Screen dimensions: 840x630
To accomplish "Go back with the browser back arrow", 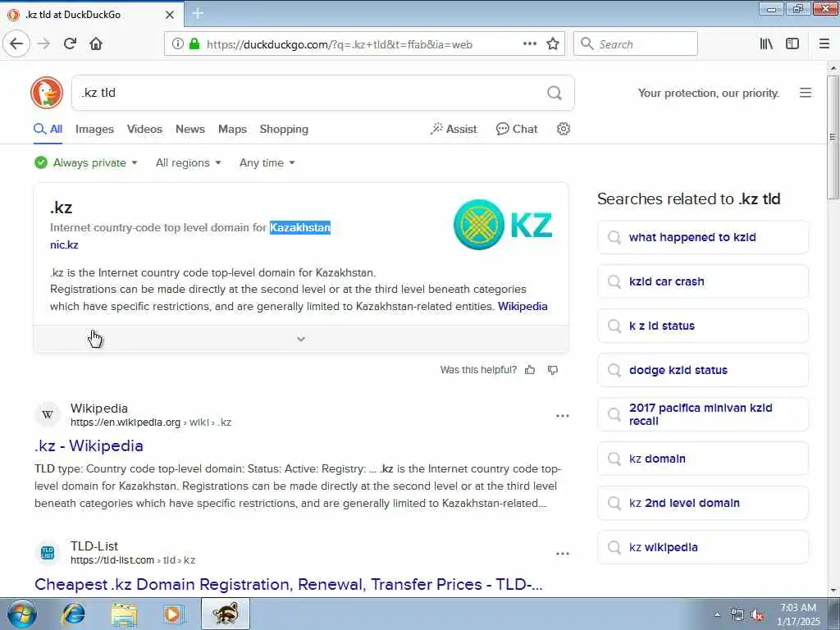I will 16,44.
